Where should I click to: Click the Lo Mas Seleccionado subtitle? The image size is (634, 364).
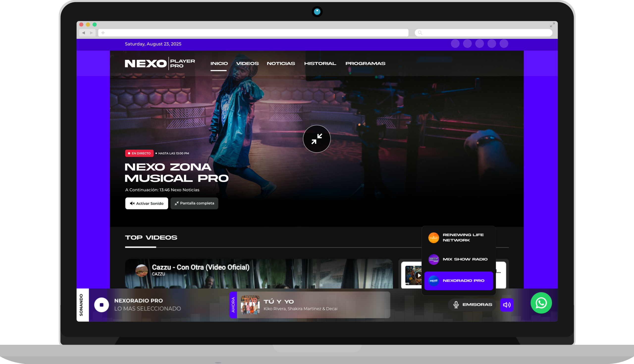[148, 309]
